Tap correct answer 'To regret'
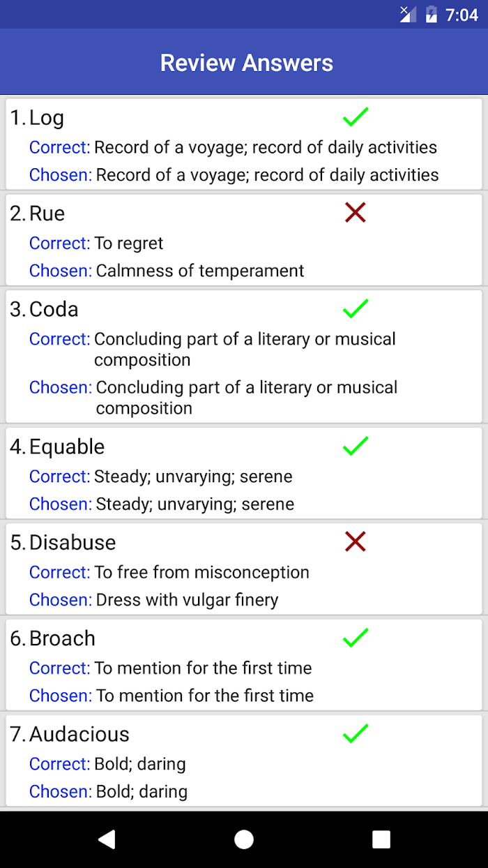The image size is (488, 868). click(x=129, y=244)
